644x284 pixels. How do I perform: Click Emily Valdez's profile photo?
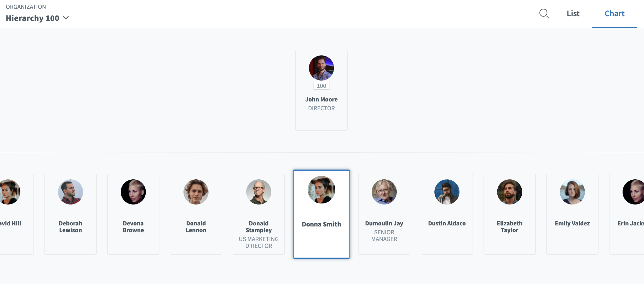click(x=572, y=192)
